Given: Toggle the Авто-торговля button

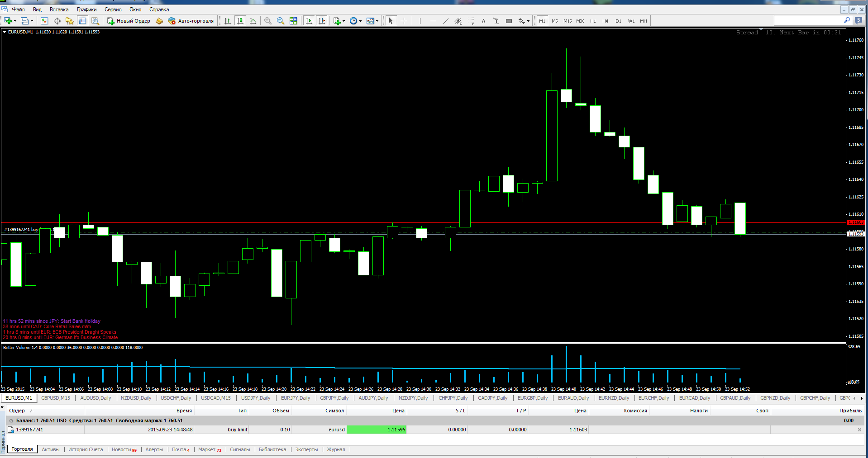Looking at the screenshot, I should [x=191, y=21].
